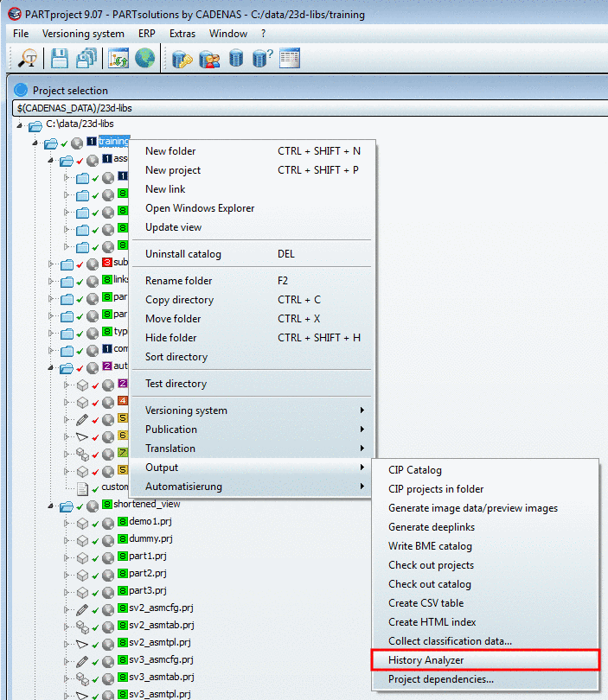Click the Save floppy disk icon
This screenshot has height=700, width=608.
(60, 58)
